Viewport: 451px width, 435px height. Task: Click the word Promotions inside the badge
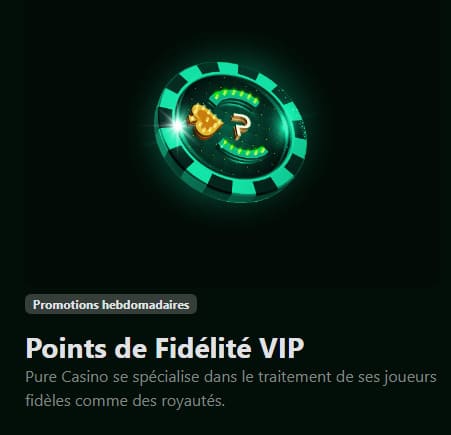66,305
